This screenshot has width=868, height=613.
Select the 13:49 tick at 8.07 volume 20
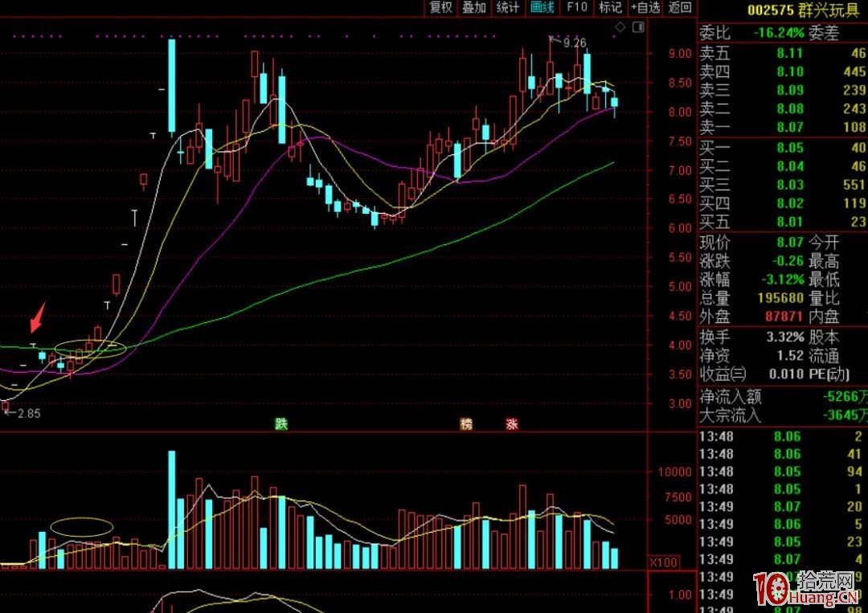pyautogui.click(x=782, y=506)
